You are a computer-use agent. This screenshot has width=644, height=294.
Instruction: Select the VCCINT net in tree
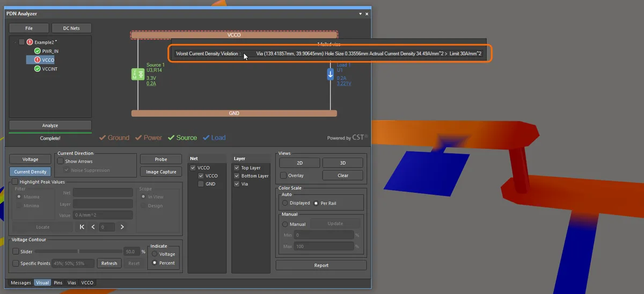pyautogui.click(x=49, y=69)
